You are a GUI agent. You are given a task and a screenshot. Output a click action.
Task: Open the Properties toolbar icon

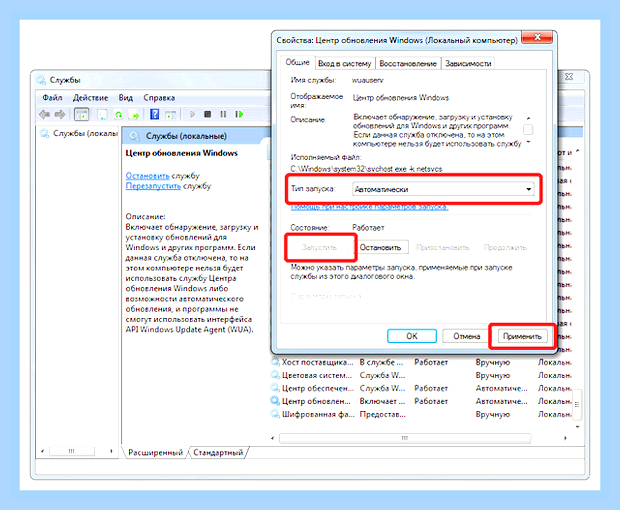102,115
